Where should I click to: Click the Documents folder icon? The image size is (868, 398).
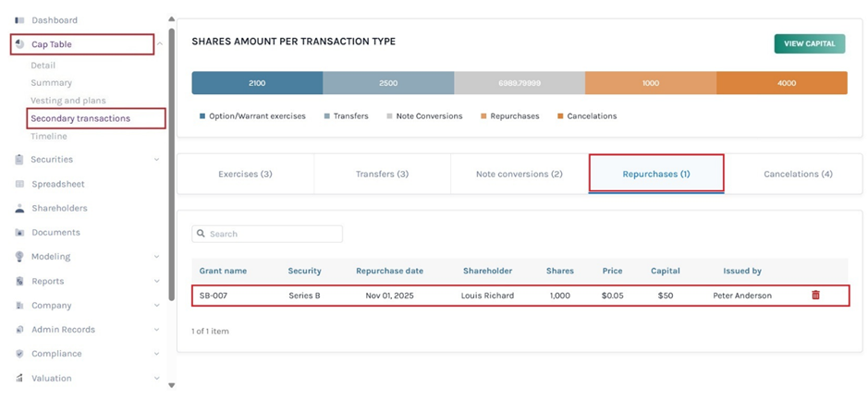pyautogui.click(x=19, y=233)
